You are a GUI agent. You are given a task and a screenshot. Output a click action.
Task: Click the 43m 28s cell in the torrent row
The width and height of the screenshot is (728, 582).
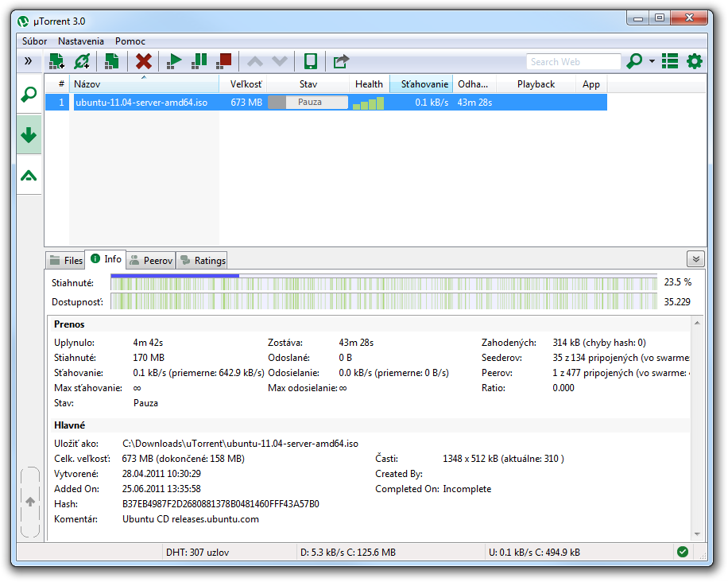[474, 103]
